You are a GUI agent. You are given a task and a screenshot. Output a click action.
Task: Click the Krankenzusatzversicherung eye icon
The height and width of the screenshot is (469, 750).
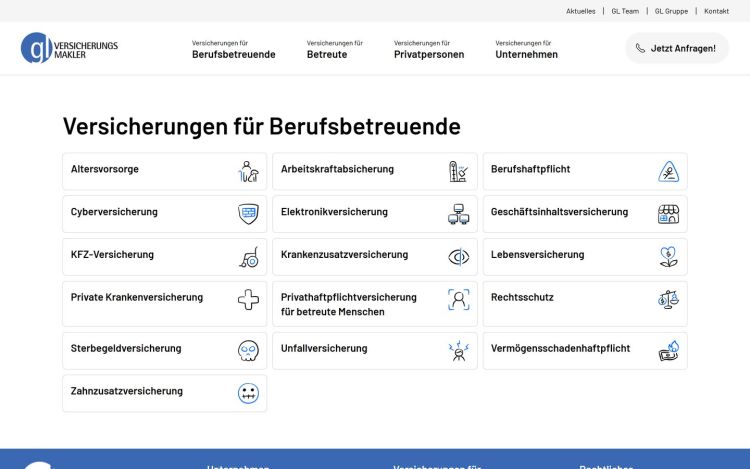pos(458,257)
